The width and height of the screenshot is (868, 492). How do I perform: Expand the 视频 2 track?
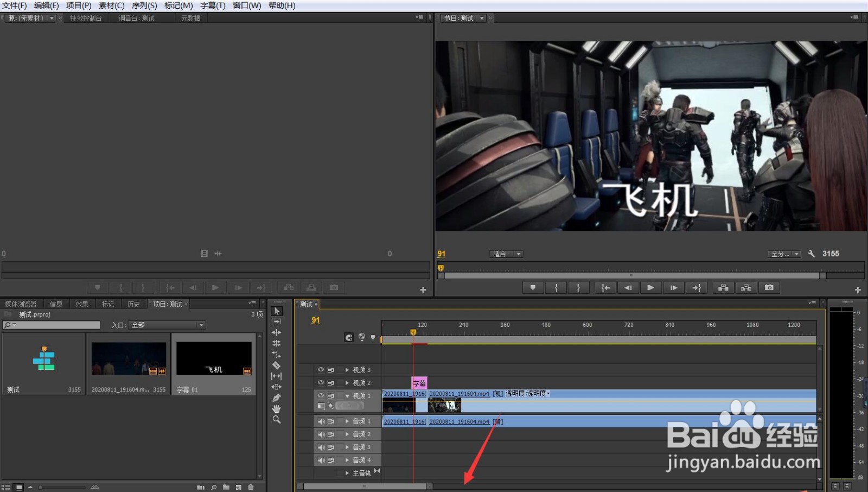click(x=347, y=383)
